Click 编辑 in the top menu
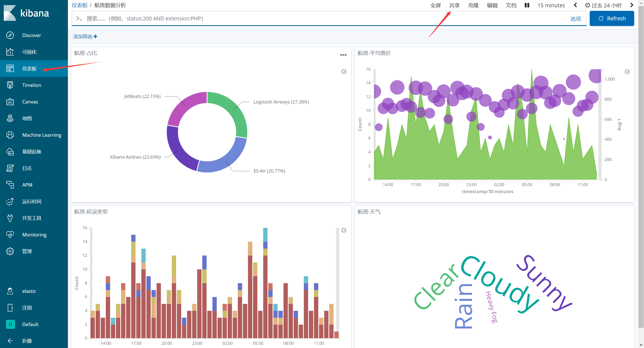Screen dimensions: 644x348 (x=492, y=5)
